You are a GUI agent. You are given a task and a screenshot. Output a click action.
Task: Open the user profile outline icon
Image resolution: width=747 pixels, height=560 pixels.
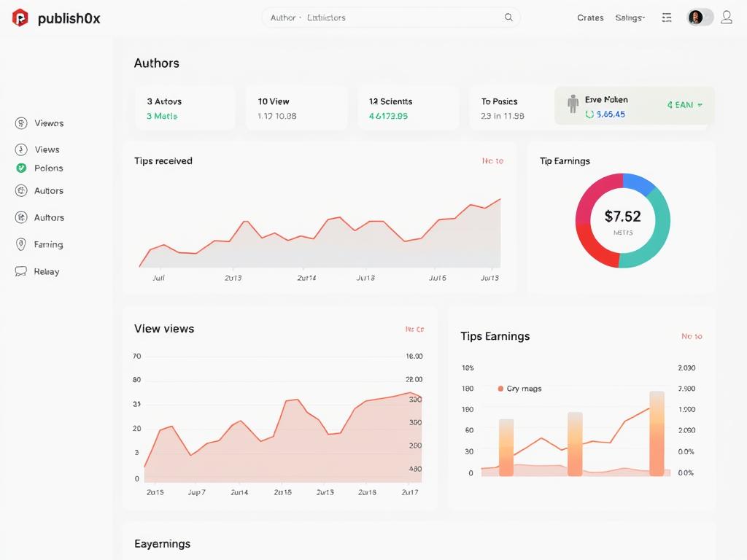pos(727,17)
